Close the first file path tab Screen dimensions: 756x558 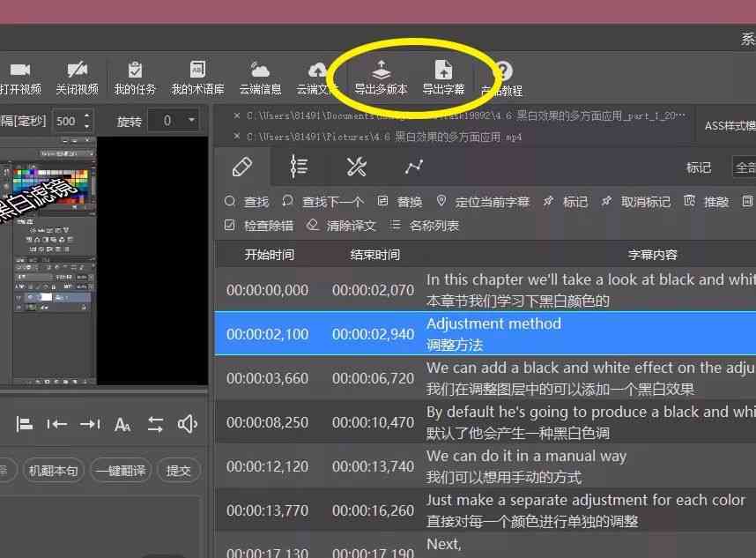pos(236,115)
